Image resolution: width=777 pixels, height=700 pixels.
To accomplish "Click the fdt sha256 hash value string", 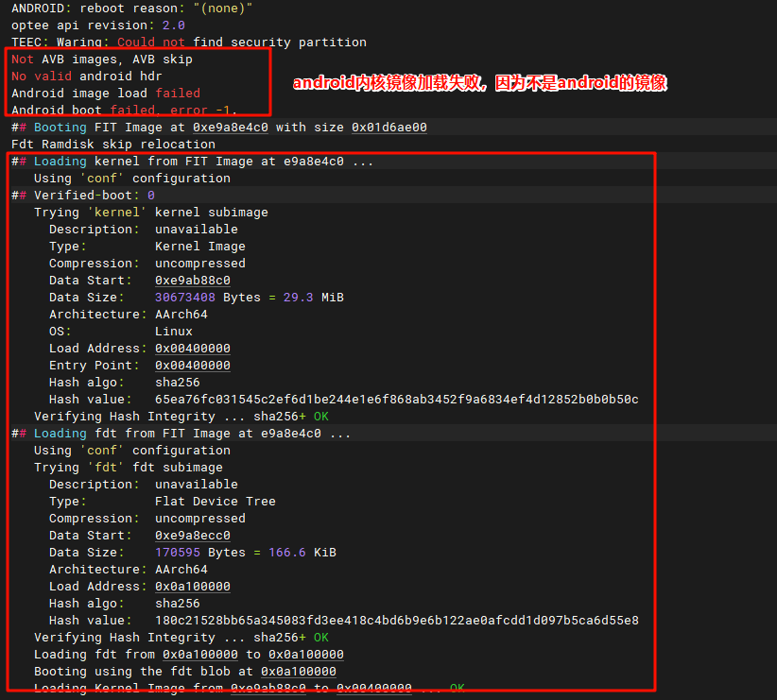I will (x=396, y=621).
